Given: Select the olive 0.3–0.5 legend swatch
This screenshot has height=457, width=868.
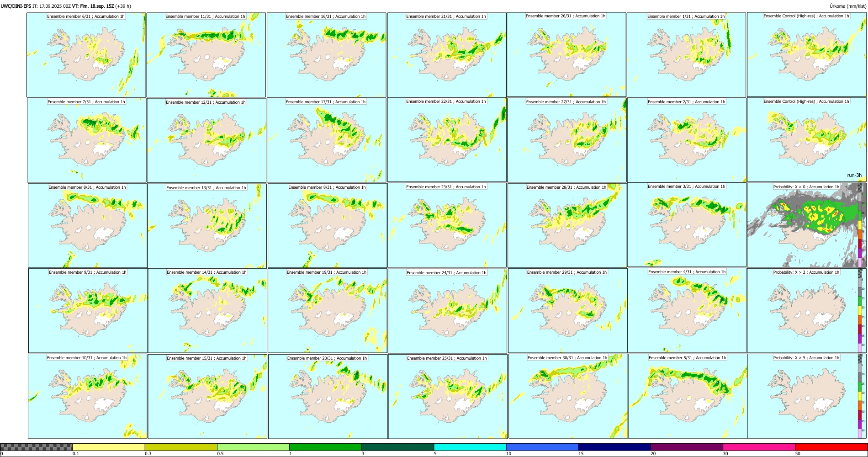Looking at the screenshot, I should tap(181, 447).
